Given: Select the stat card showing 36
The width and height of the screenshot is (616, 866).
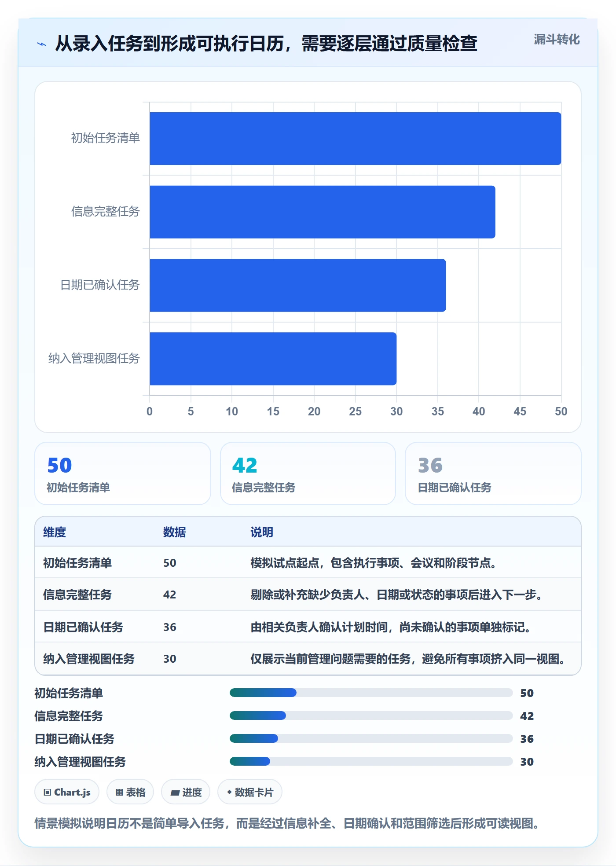Looking at the screenshot, I should tap(493, 473).
